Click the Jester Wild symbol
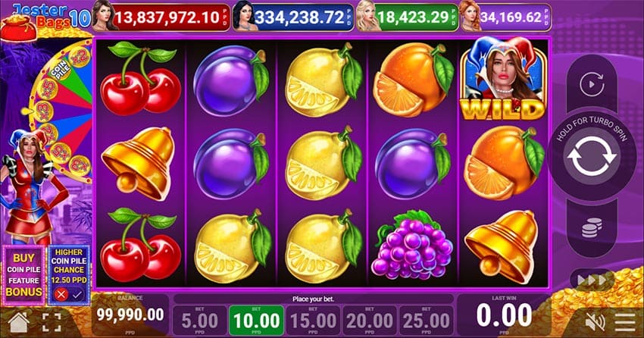The image size is (644, 338). coord(503,79)
